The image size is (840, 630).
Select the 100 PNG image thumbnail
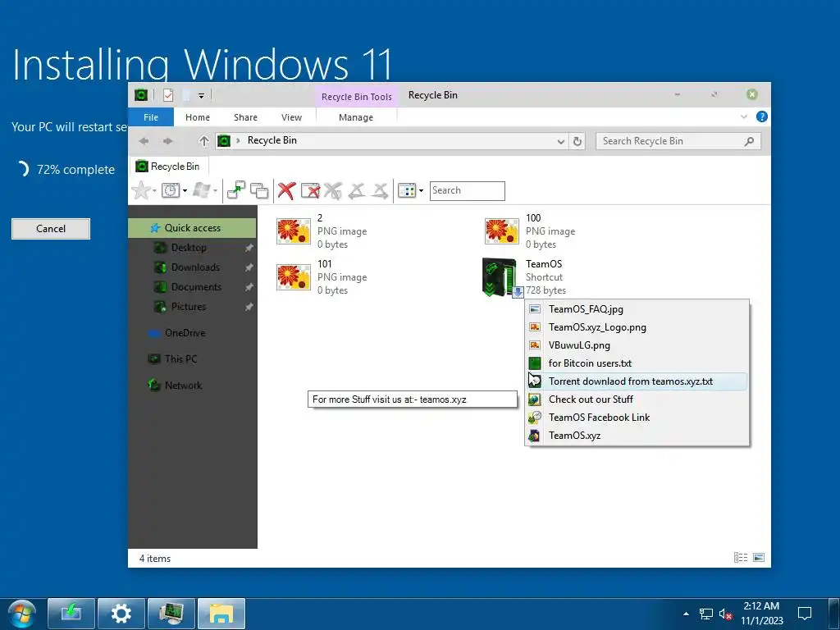coord(501,231)
